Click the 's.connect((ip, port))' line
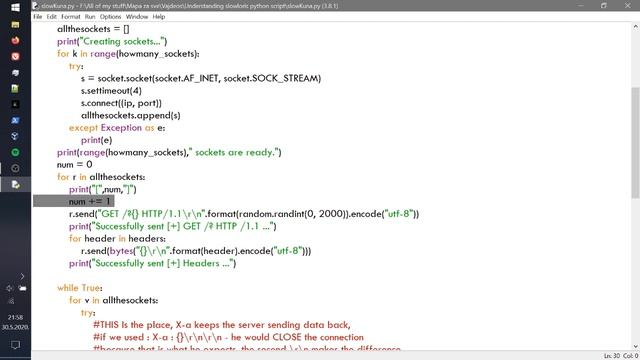This screenshot has width=640, height=360. click(x=121, y=103)
